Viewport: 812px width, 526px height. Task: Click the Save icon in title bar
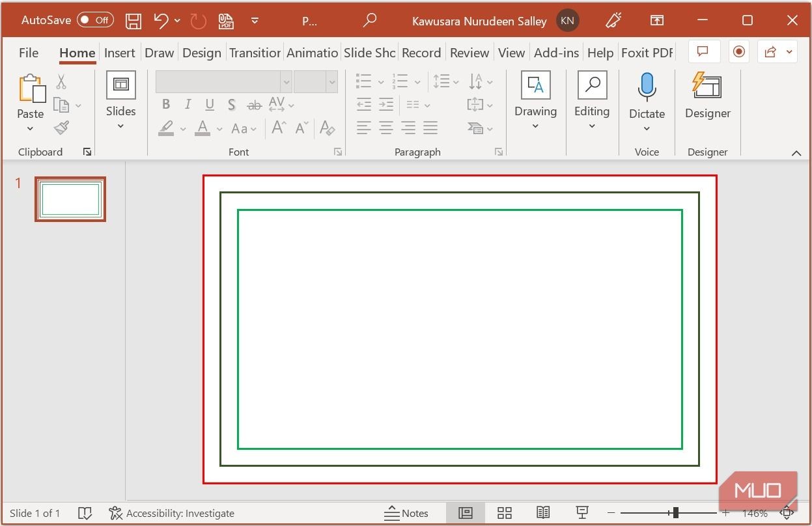coord(133,21)
